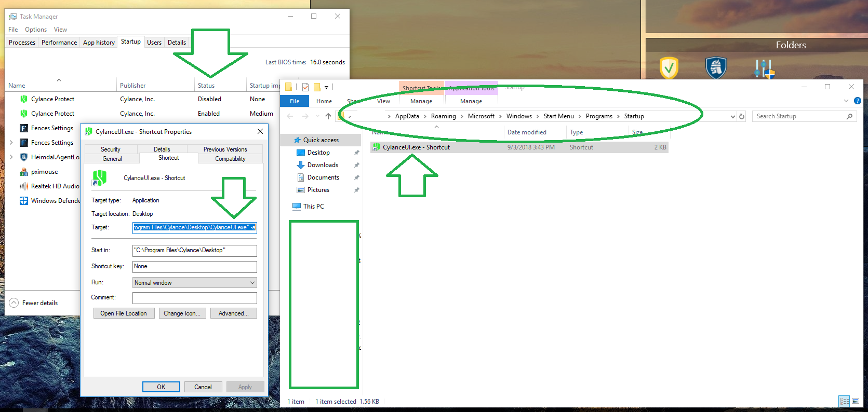Switch to the Processes tab
Screen dimensions: 868x412
pyautogui.click(x=22, y=43)
